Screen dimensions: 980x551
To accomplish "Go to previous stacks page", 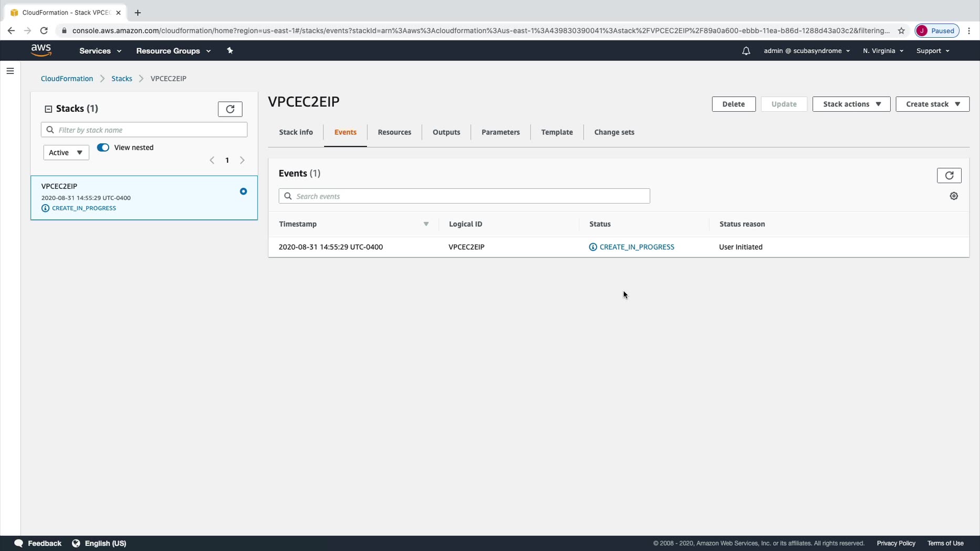I will 212,160.
